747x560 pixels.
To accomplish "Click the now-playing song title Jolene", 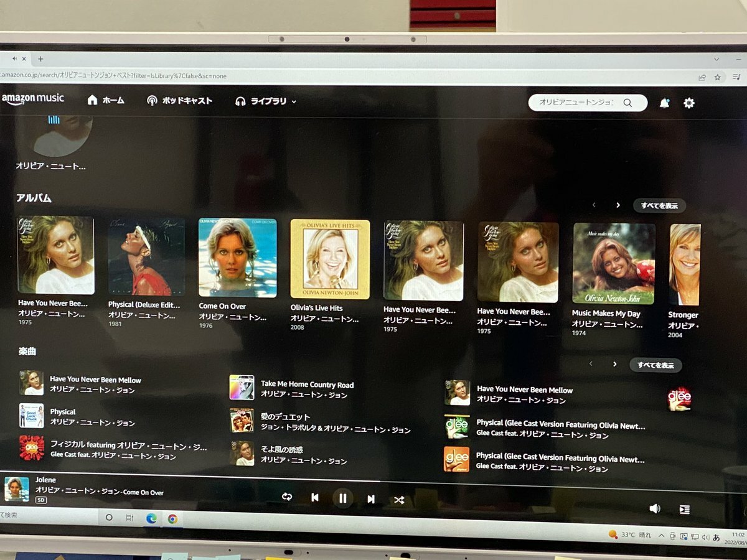I will click(45, 480).
